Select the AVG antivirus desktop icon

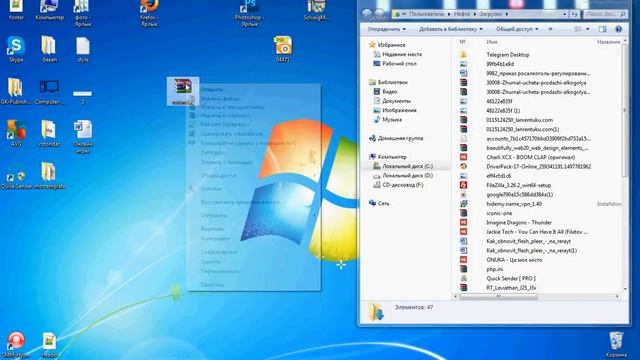coord(16,133)
